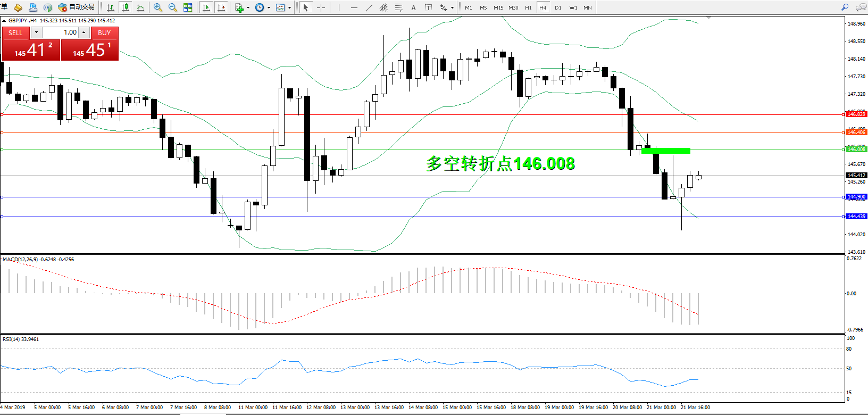Open the periodicity clock dropdown arrow
This screenshot has width=868, height=415.
tap(269, 8)
